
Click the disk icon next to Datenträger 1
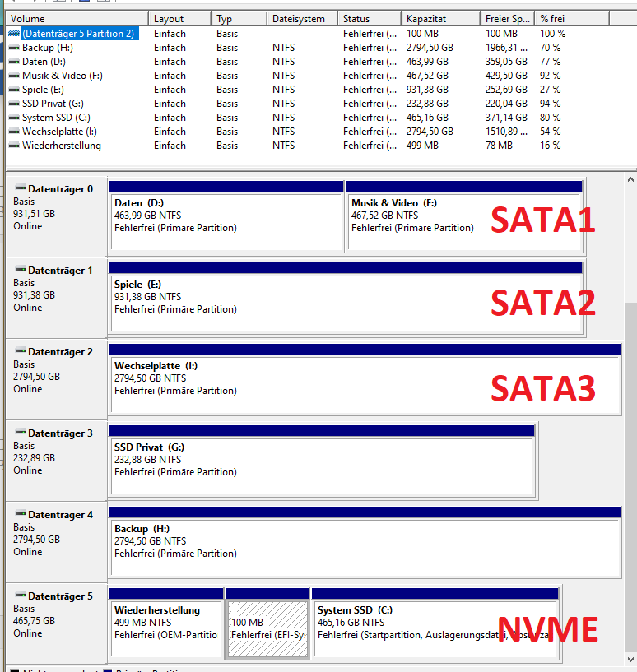(x=20, y=269)
